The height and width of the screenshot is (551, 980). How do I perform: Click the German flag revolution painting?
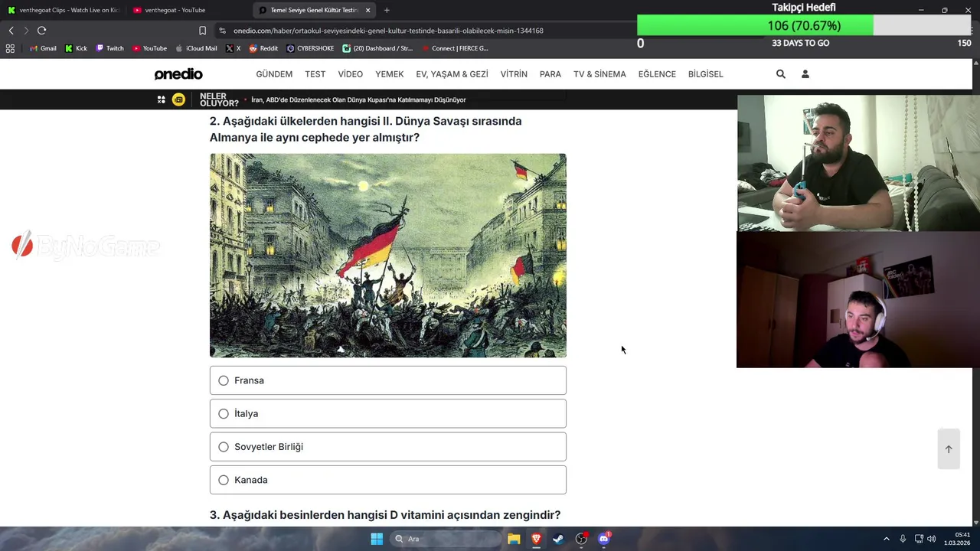pos(388,256)
